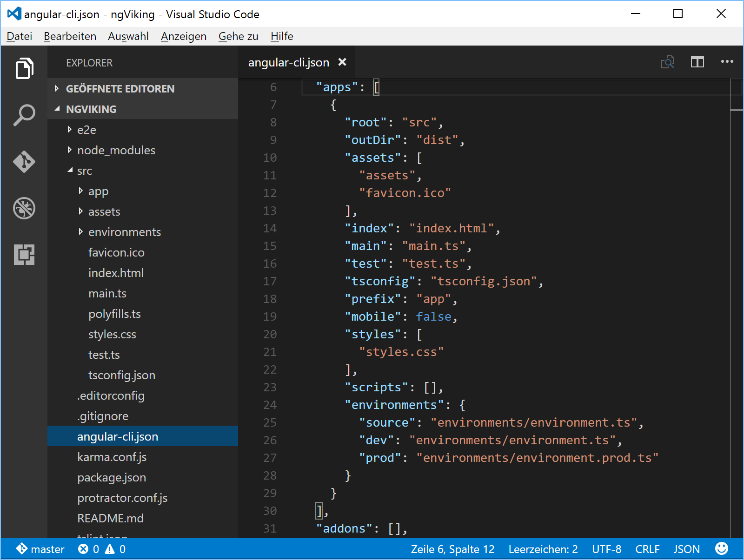Change the CRLF line ending setting
This screenshot has width=744, height=560.
[647, 549]
